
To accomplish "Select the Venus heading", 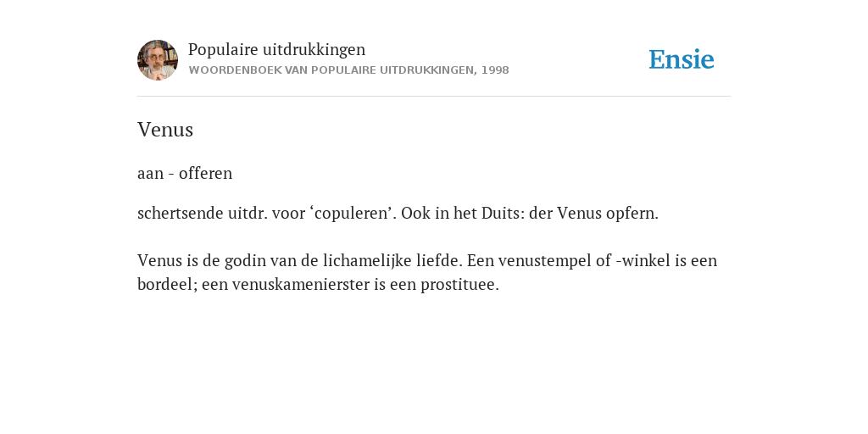I will (165, 130).
